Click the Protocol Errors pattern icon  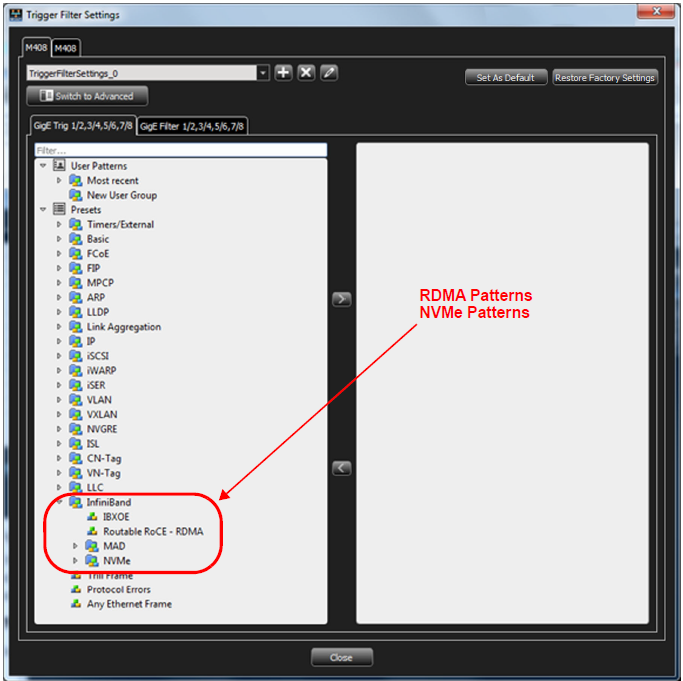pos(76,590)
